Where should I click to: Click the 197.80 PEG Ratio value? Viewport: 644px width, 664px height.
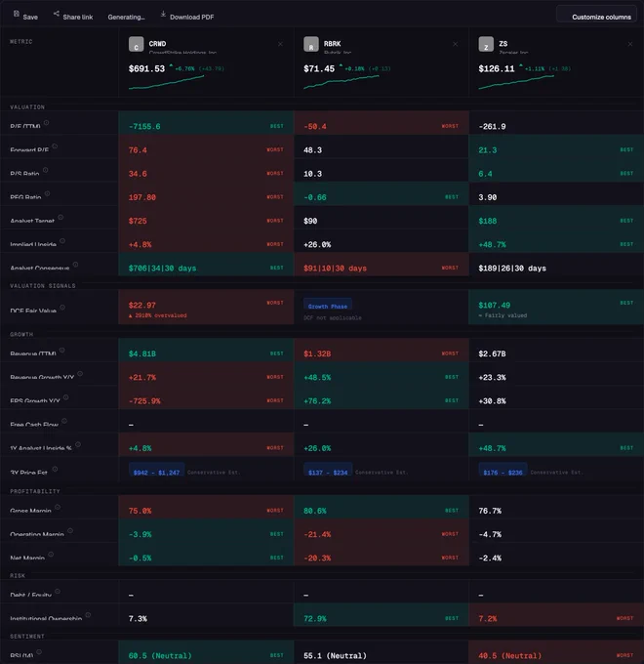tap(142, 198)
